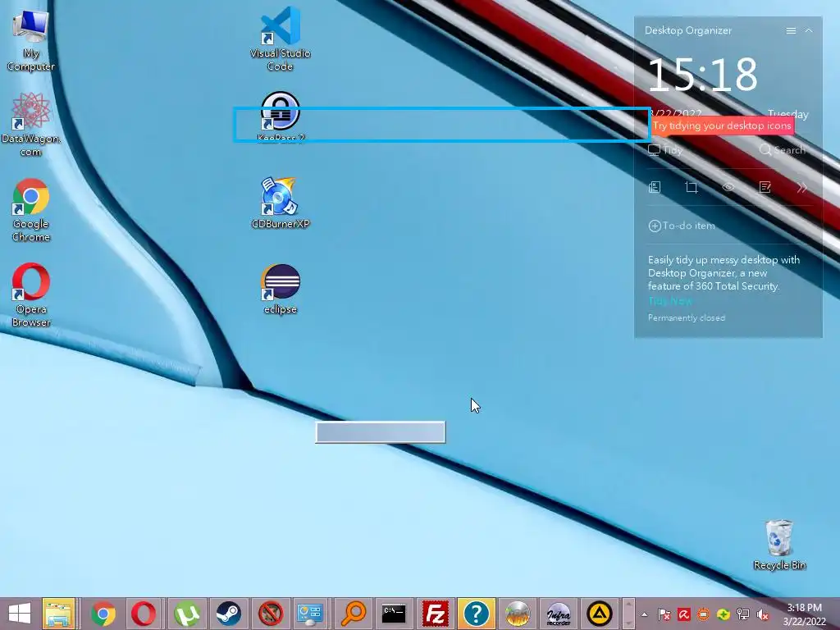Image resolution: width=840 pixels, height=630 pixels.
Task: Open the Action Center flag tray icon
Action: click(664, 614)
